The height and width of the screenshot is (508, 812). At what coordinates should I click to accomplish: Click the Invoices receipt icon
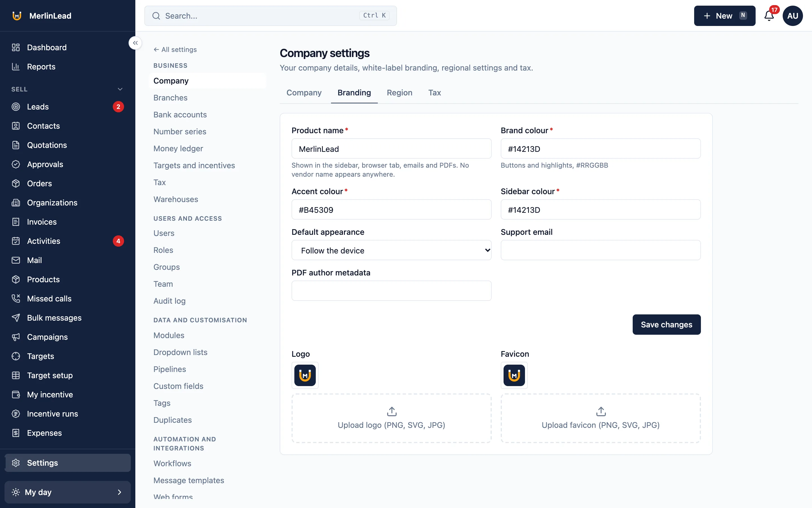(16, 222)
